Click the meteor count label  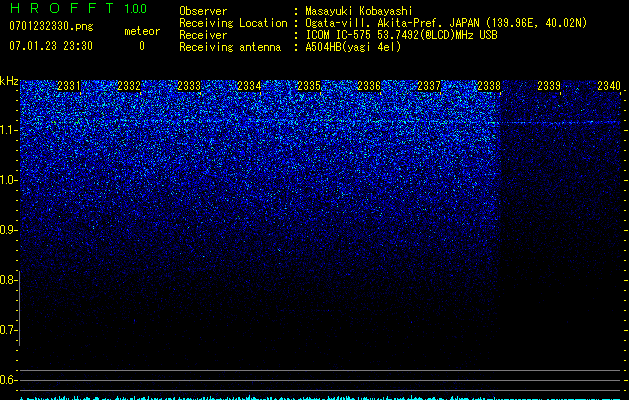(142, 31)
